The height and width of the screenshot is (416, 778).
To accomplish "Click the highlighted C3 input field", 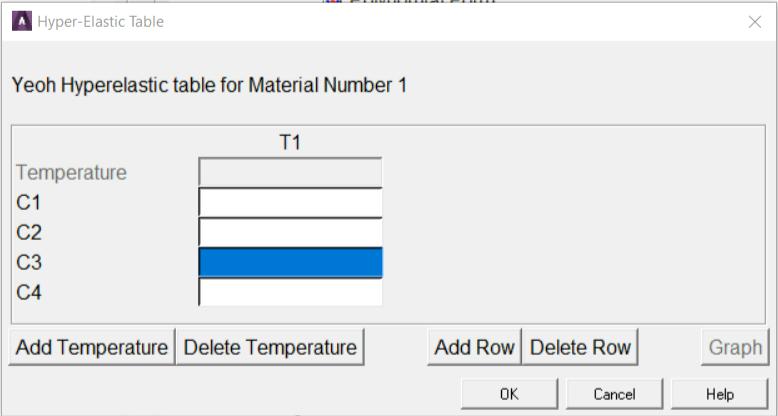I will (x=290, y=262).
